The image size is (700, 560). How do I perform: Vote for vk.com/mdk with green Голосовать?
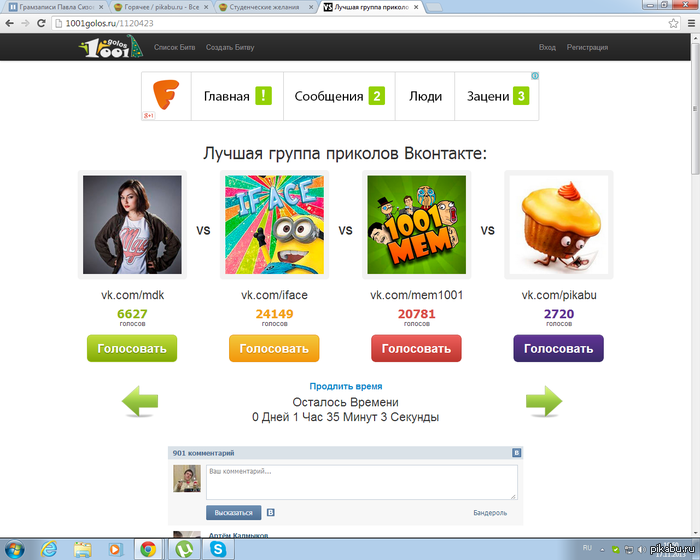132,348
